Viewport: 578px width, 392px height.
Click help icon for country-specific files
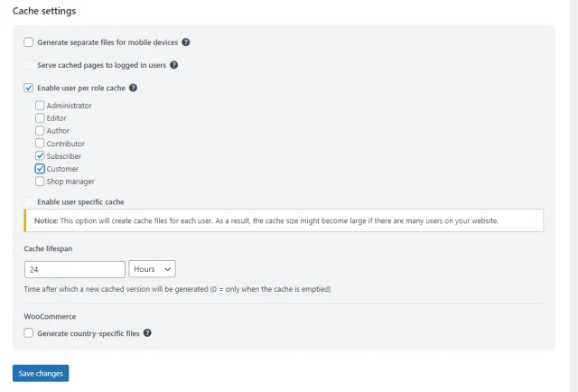pos(147,333)
